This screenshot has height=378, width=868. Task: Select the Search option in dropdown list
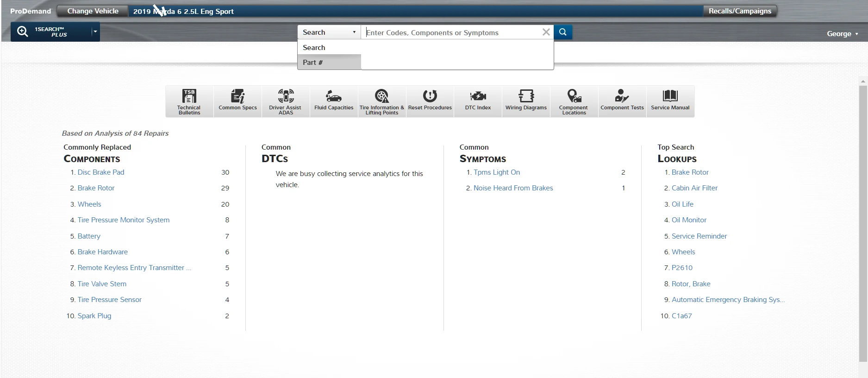tap(329, 47)
